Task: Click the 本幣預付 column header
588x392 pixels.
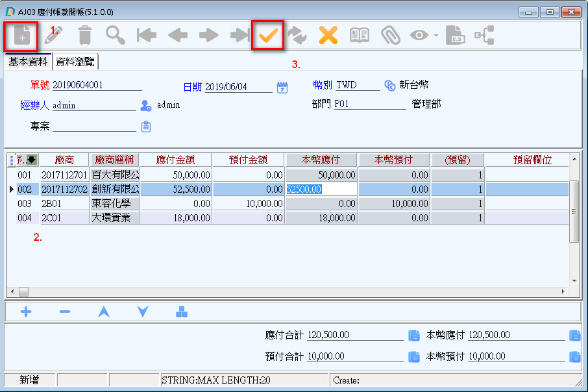Action: pos(394,160)
